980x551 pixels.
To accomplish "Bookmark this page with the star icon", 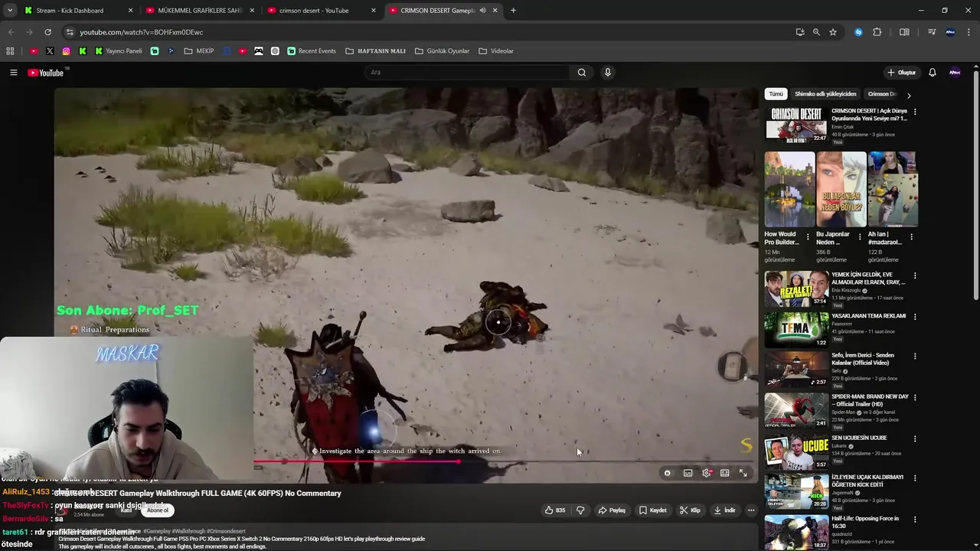I will [833, 32].
